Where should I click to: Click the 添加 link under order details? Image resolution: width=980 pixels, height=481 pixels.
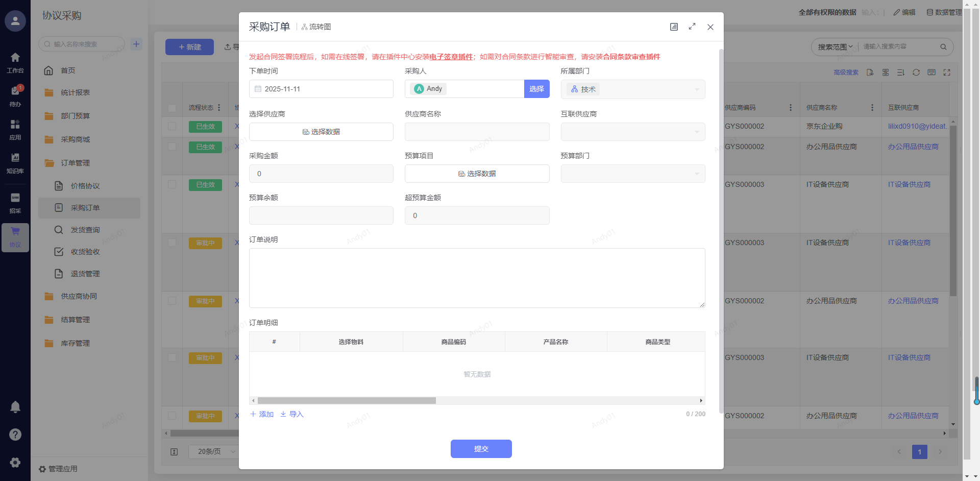pyautogui.click(x=262, y=414)
